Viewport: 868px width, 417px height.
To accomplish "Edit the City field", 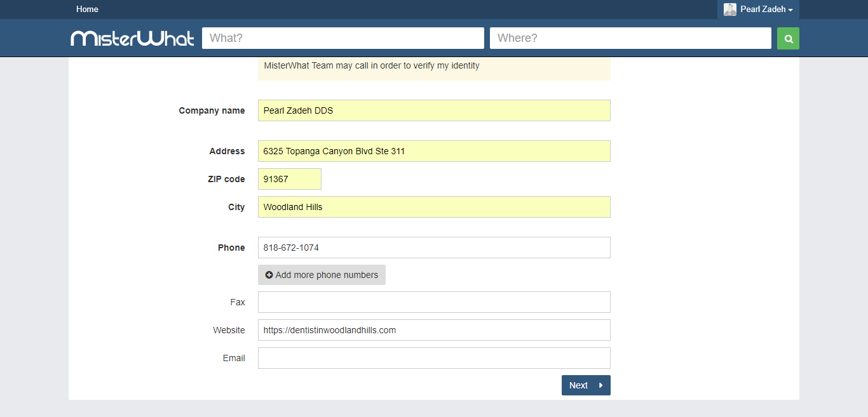I will pyautogui.click(x=434, y=207).
